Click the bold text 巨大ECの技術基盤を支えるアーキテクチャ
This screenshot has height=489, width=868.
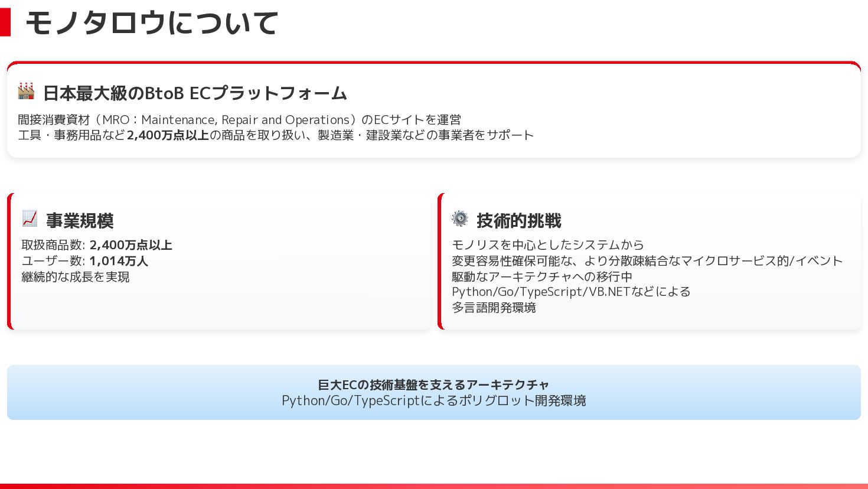pyautogui.click(x=433, y=385)
